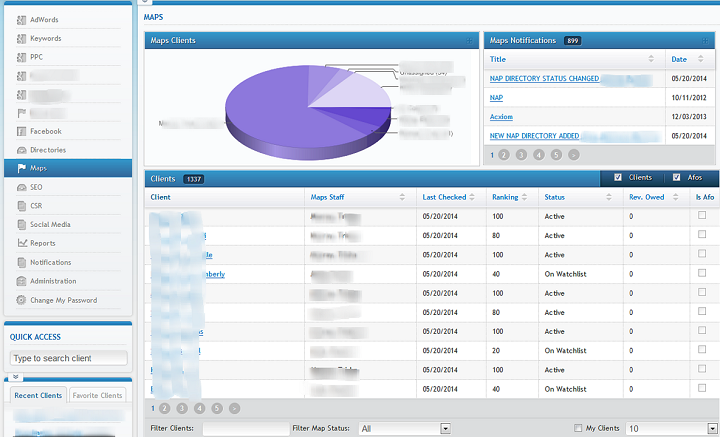Select the SEO sidebar icon
This screenshot has height=437, width=720.
(21, 187)
